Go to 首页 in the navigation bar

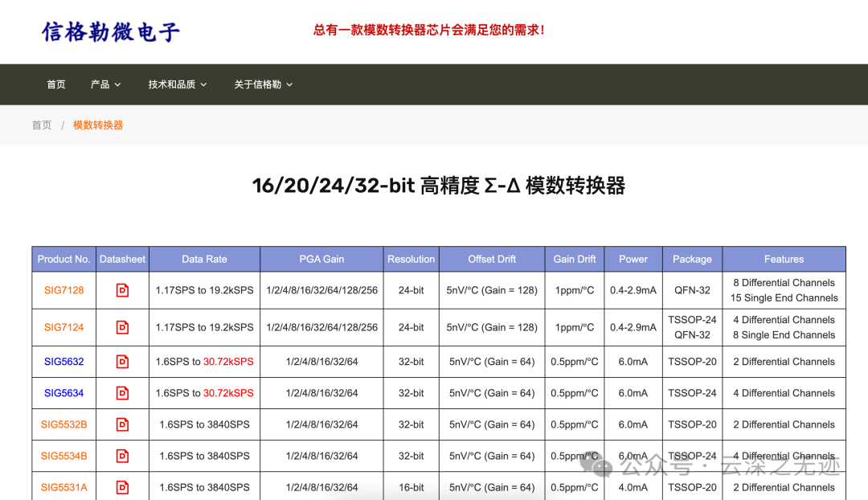(56, 84)
